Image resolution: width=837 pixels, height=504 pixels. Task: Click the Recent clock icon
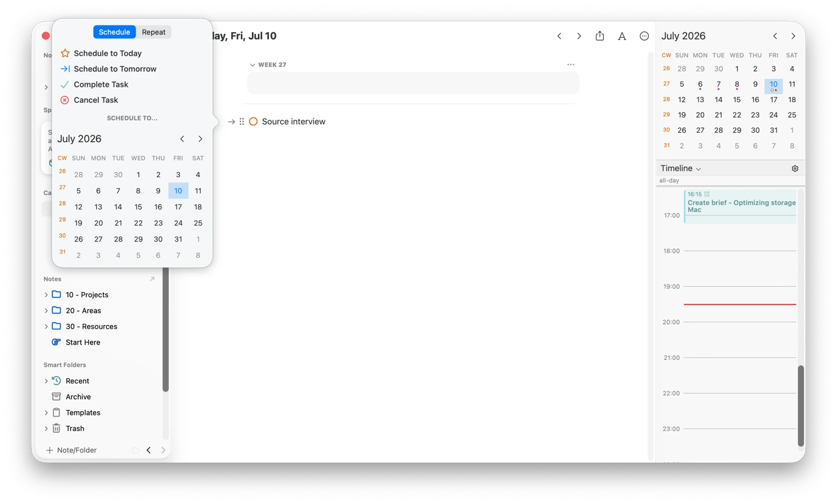[56, 381]
